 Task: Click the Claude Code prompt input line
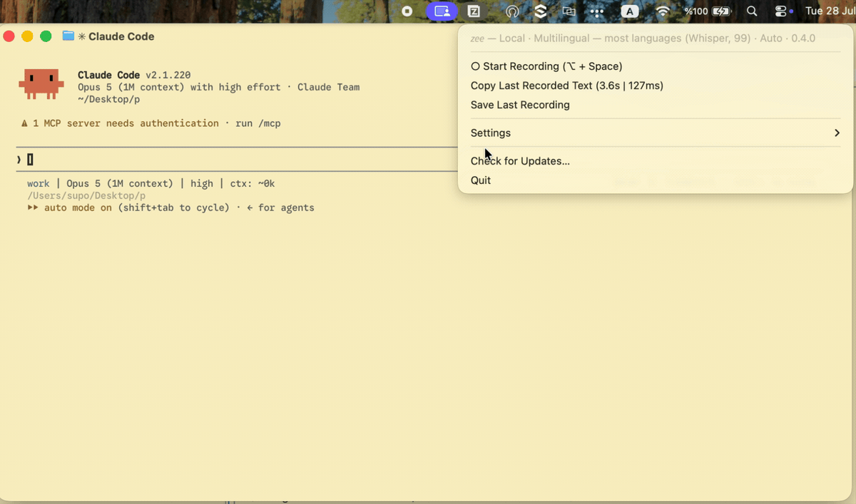235,160
